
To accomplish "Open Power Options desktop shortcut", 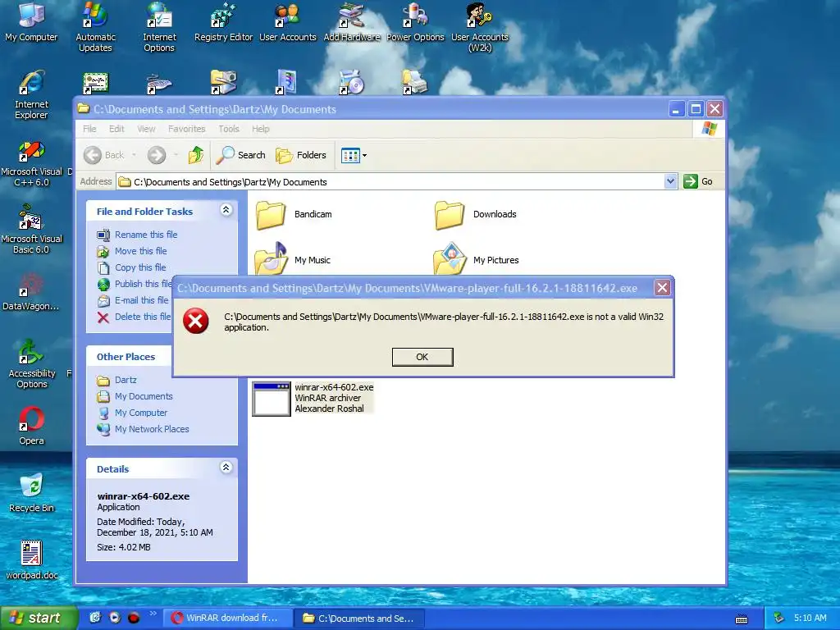I will click(415, 22).
